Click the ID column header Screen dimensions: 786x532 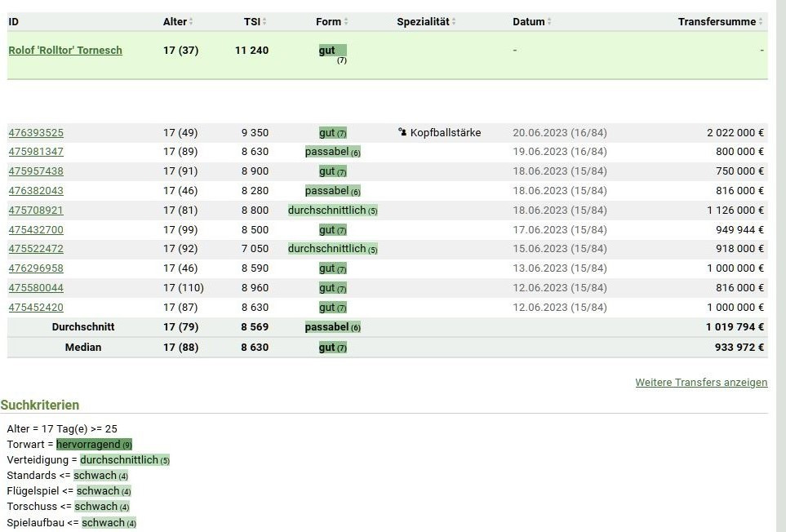point(14,21)
